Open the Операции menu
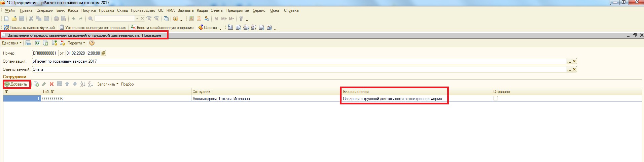Screen dimensions: 644x162 [45, 10]
